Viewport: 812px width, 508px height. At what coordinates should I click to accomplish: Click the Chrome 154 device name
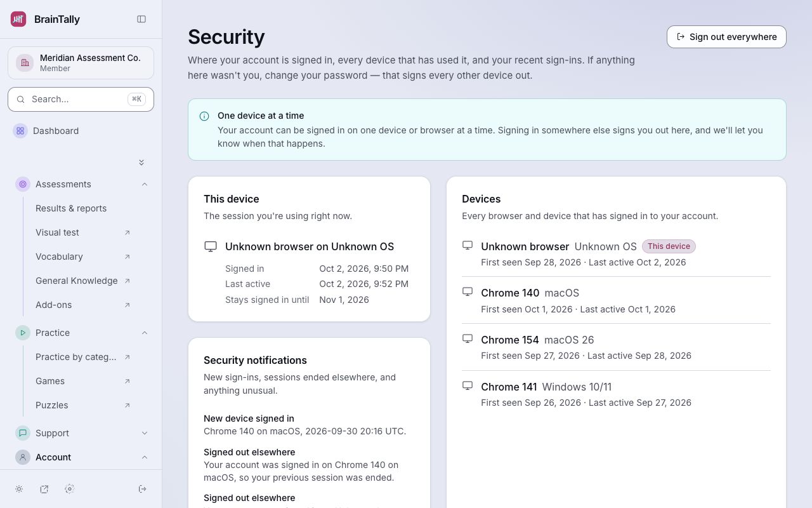click(510, 340)
